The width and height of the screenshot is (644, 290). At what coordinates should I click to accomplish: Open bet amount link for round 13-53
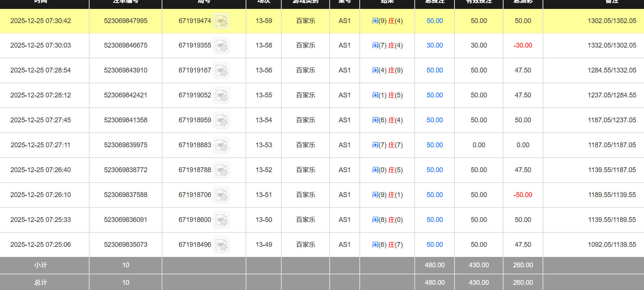[434, 145]
